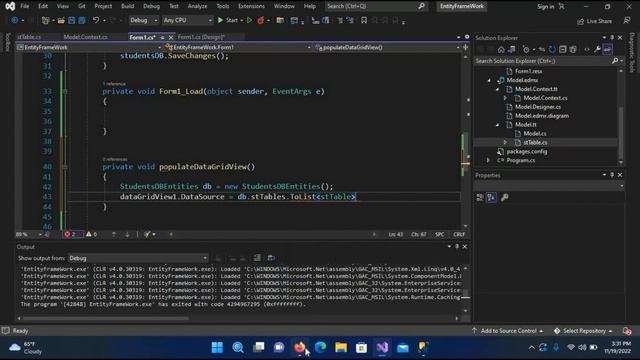Open the Project menu
Image resolution: width=640 pixels, height=360 pixels.
click(103, 6)
